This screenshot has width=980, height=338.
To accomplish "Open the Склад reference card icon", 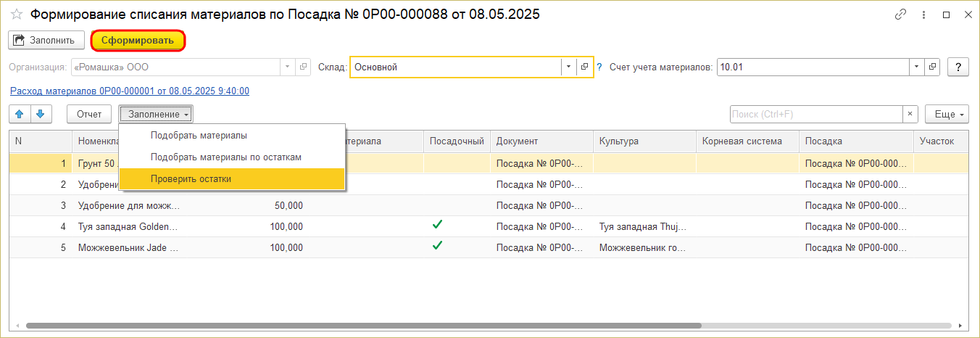I will tap(584, 67).
